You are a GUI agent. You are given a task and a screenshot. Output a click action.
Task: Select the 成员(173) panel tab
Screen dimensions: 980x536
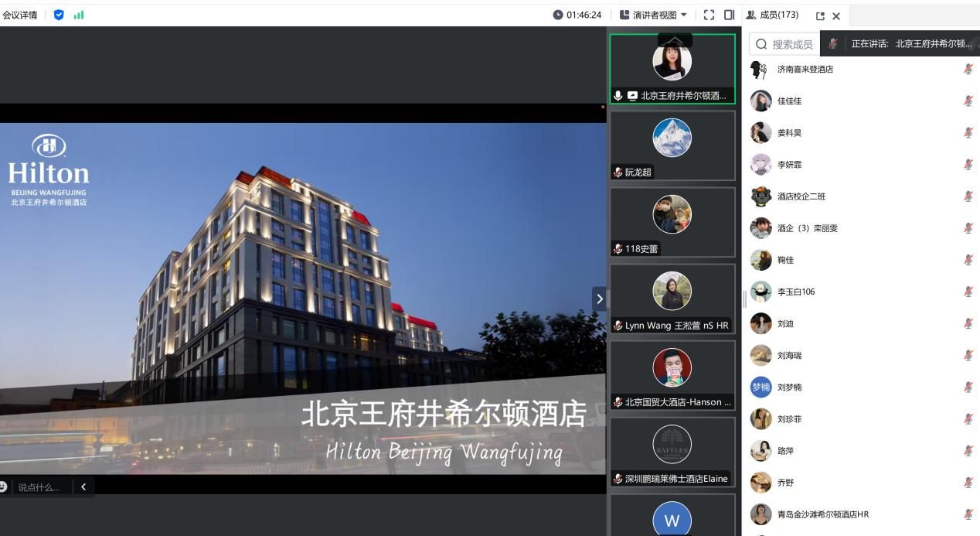point(772,15)
